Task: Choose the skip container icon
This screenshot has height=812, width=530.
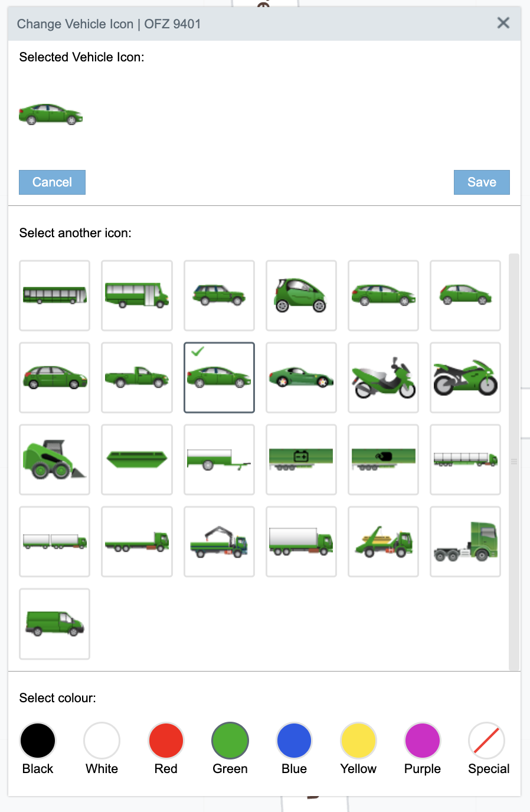Action: pyautogui.click(x=137, y=459)
